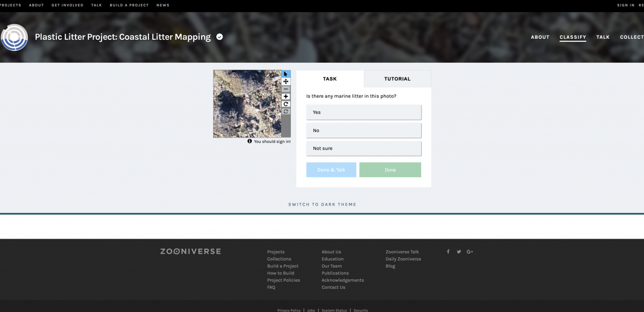Click the sign-in info icon

(250, 141)
